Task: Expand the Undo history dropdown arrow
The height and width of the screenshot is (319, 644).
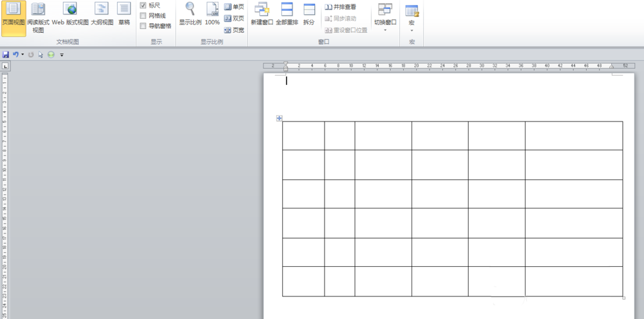Action: [23, 55]
